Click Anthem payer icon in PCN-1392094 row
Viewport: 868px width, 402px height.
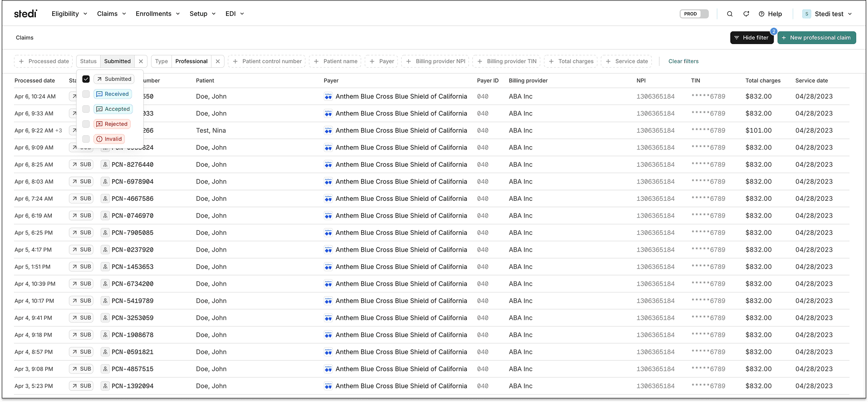point(328,386)
